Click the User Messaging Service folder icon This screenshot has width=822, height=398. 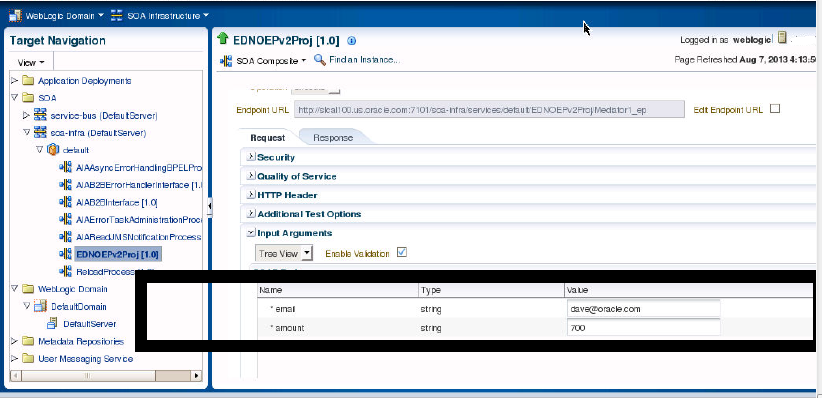pyautogui.click(x=28, y=359)
